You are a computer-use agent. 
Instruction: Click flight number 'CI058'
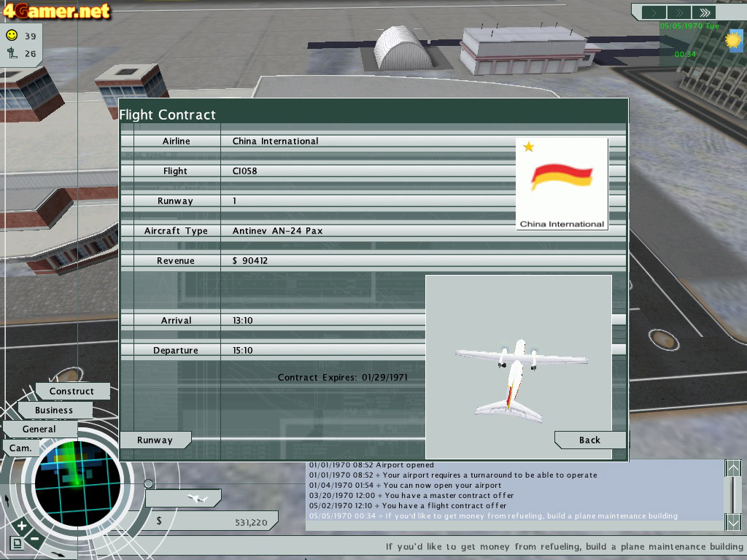click(244, 171)
